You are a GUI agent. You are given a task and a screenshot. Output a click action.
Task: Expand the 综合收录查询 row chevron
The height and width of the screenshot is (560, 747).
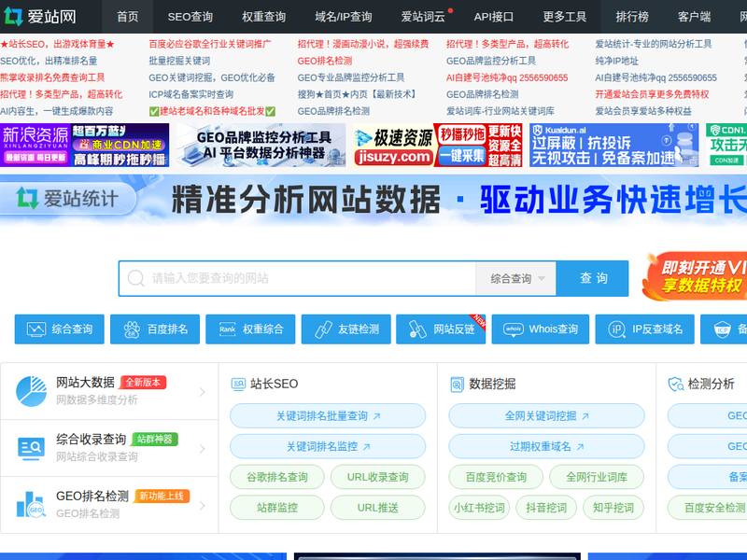202,449
